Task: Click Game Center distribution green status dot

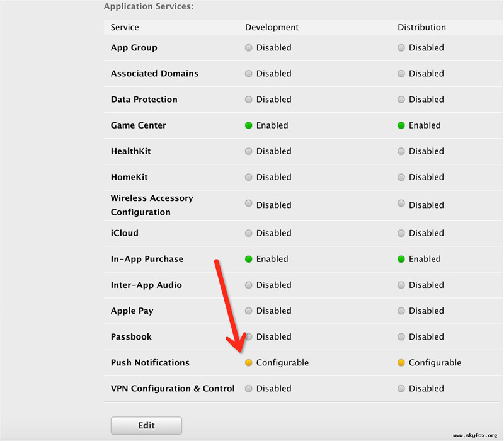Action: (x=401, y=125)
